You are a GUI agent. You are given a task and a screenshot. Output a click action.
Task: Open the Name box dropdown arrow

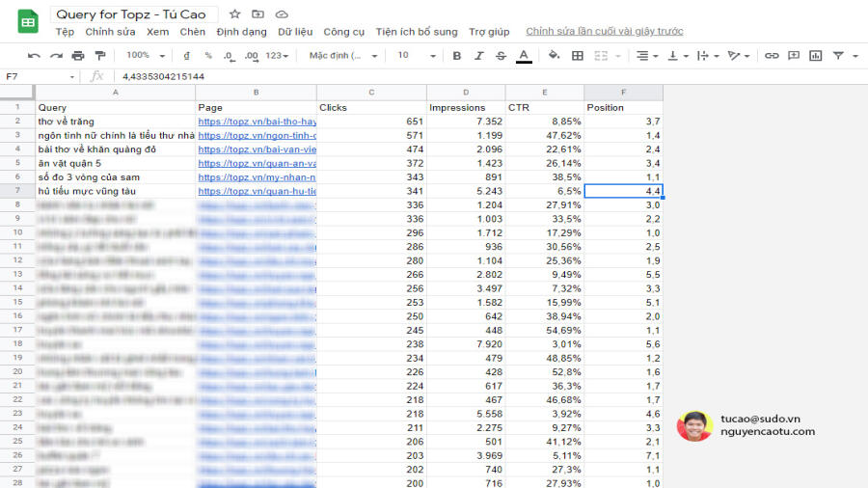point(72,77)
